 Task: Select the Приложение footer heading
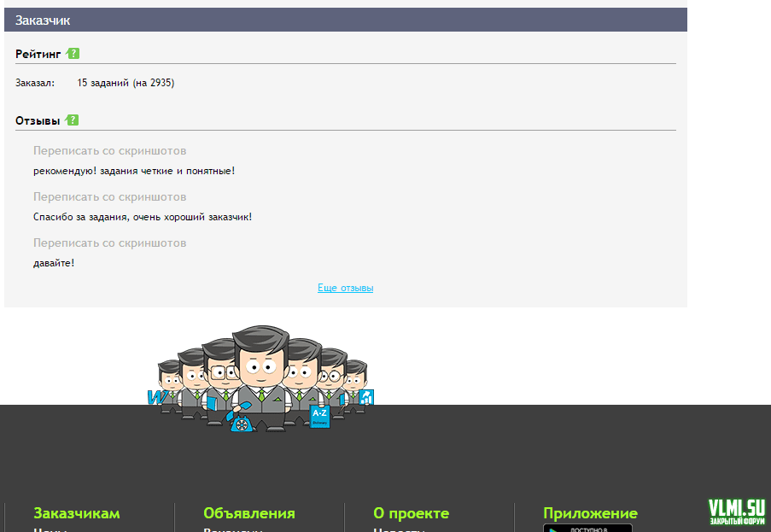(590, 513)
